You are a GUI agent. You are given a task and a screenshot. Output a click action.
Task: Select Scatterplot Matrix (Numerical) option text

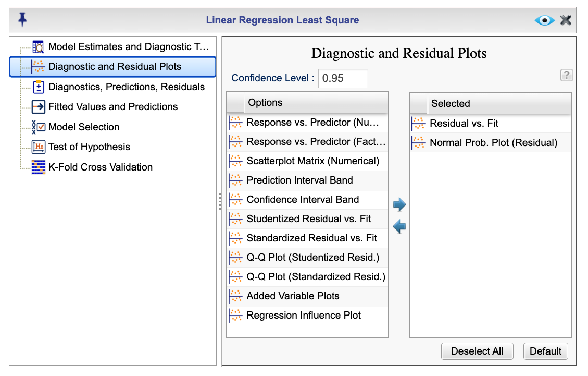(x=313, y=161)
